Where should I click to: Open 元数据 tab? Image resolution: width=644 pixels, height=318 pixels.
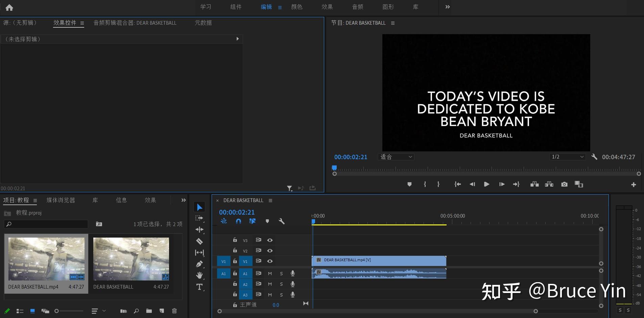pyautogui.click(x=203, y=23)
